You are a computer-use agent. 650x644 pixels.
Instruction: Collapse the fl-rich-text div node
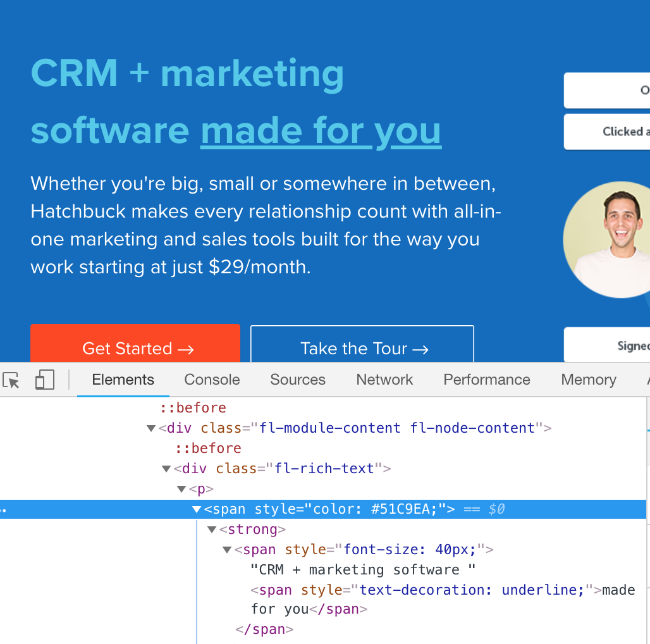point(166,469)
